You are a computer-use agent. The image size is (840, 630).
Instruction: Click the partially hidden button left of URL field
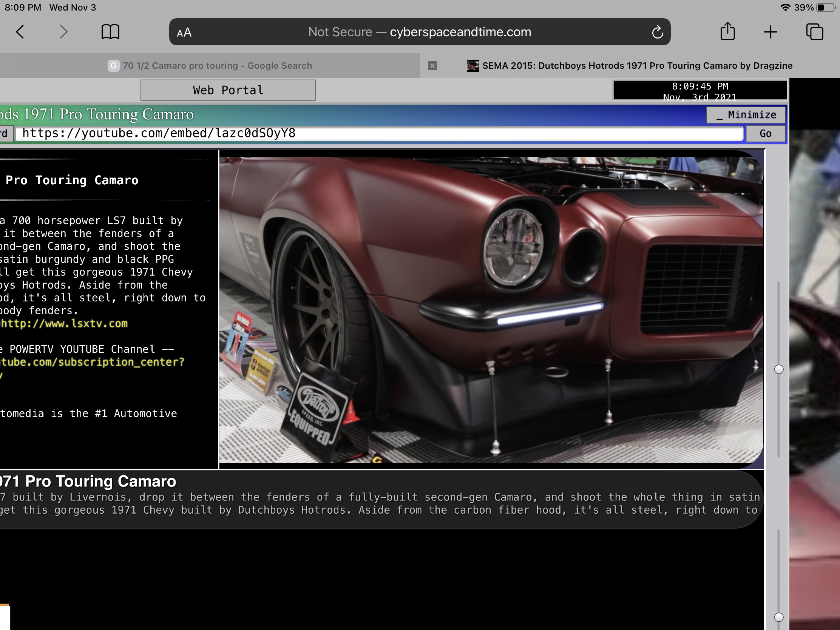coord(6,134)
